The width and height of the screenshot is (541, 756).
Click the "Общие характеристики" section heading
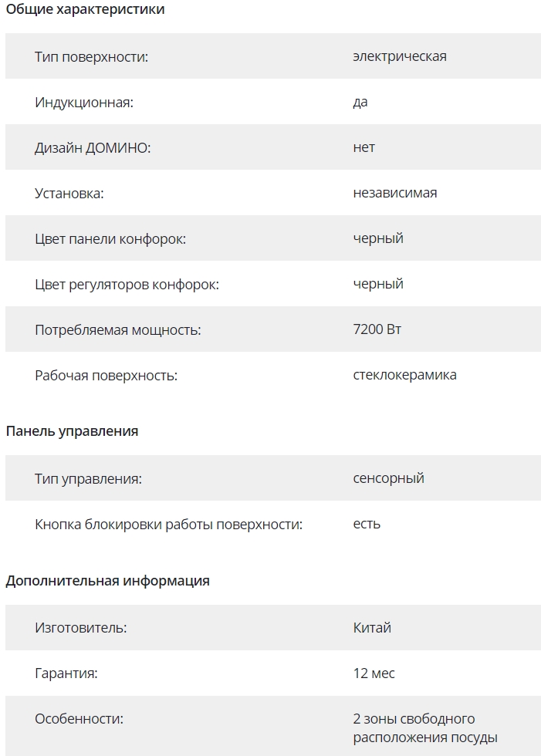point(85,9)
